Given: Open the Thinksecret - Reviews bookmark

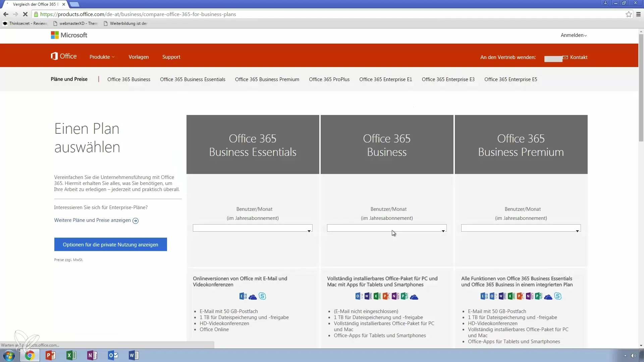Looking at the screenshot, I should pyautogui.click(x=25, y=23).
